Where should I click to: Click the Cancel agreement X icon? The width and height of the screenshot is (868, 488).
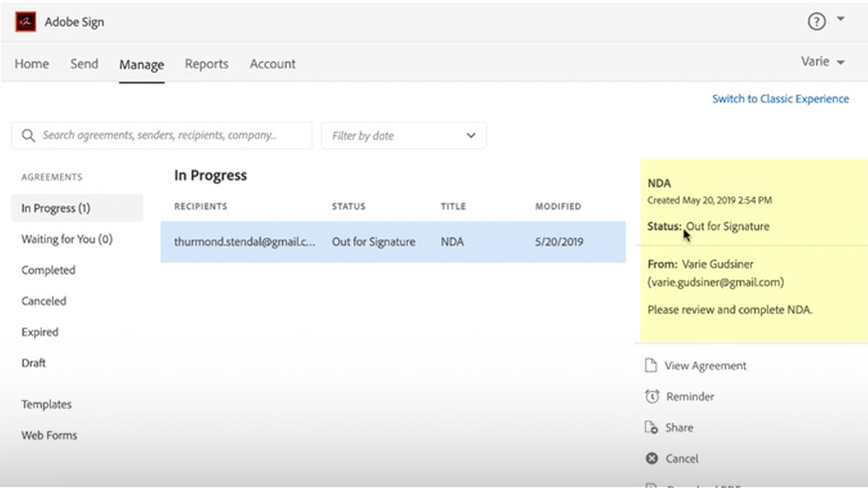(652, 458)
